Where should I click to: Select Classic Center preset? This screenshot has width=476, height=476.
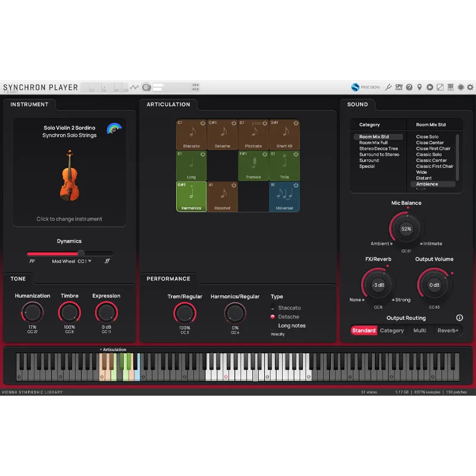click(431, 160)
